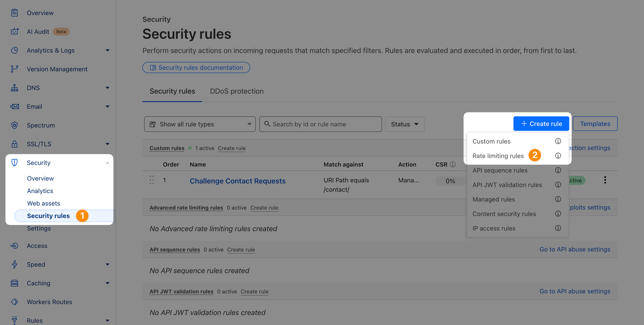
Task: Expand the Analytics & Logs sidebar section
Action: (108, 50)
